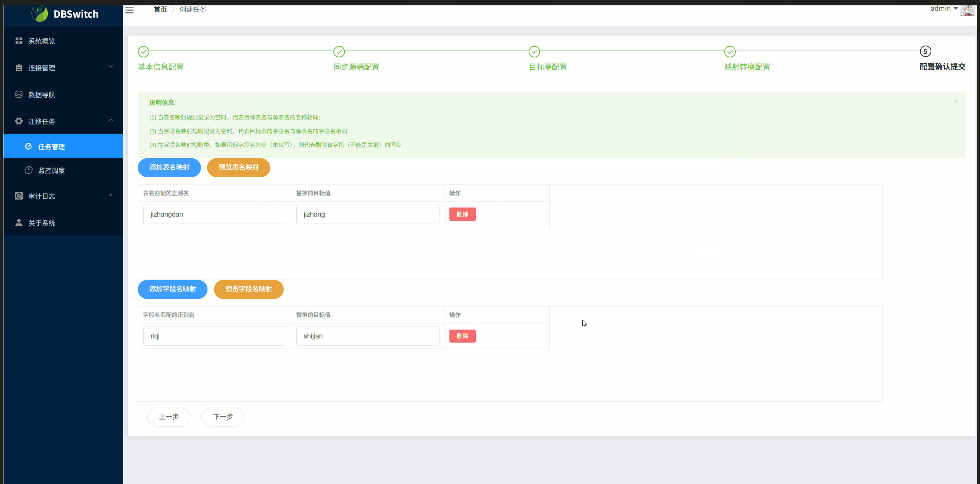Click the step 1 checkmark circle 基本信息配置
The image size is (980, 484).
click(144, 51)
